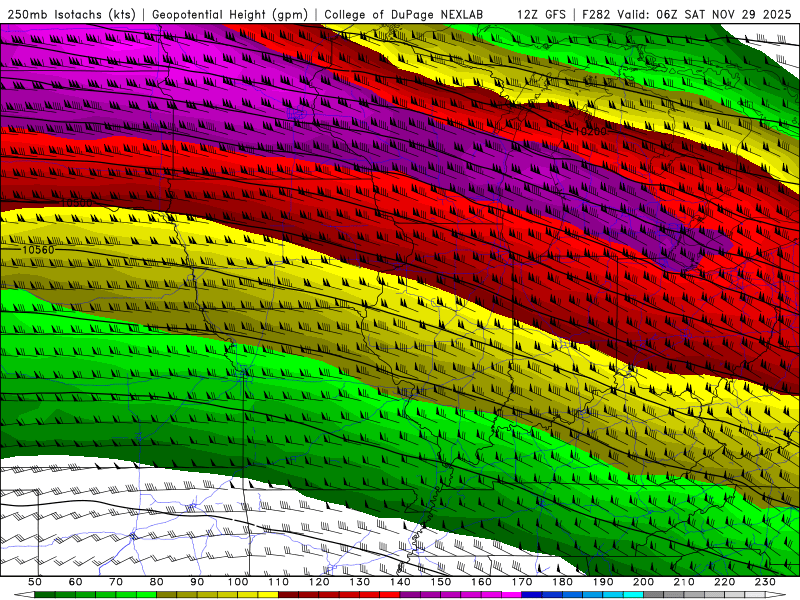800x600 pixels.
Task: Click the 170 value on color scale
Action: point(522,582)
